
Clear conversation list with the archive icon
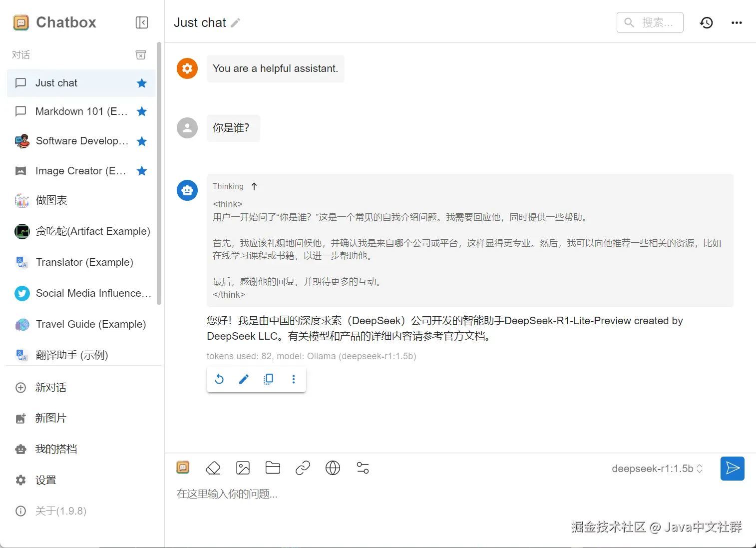(x=141, y=55)
